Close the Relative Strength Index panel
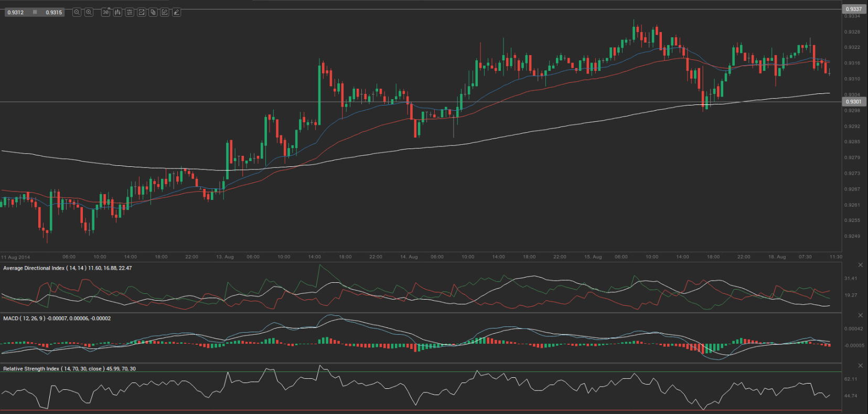 coord(860,366)
